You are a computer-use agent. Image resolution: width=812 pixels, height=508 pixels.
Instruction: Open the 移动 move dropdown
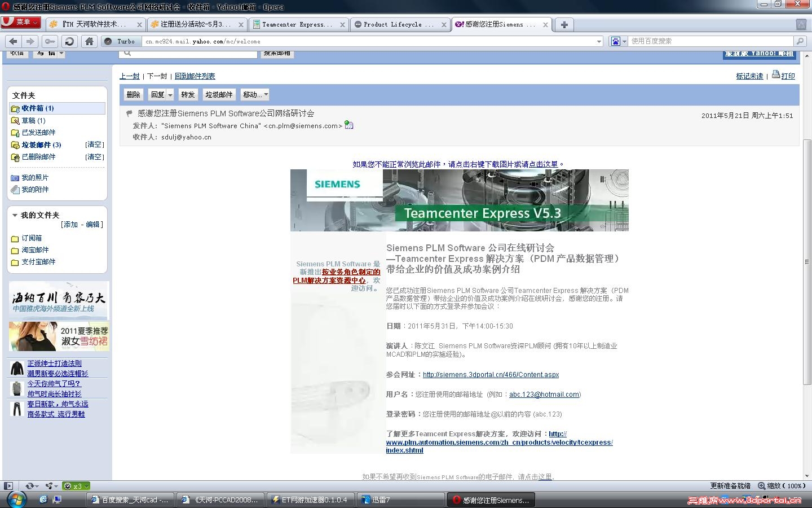(x=255, y=94)
